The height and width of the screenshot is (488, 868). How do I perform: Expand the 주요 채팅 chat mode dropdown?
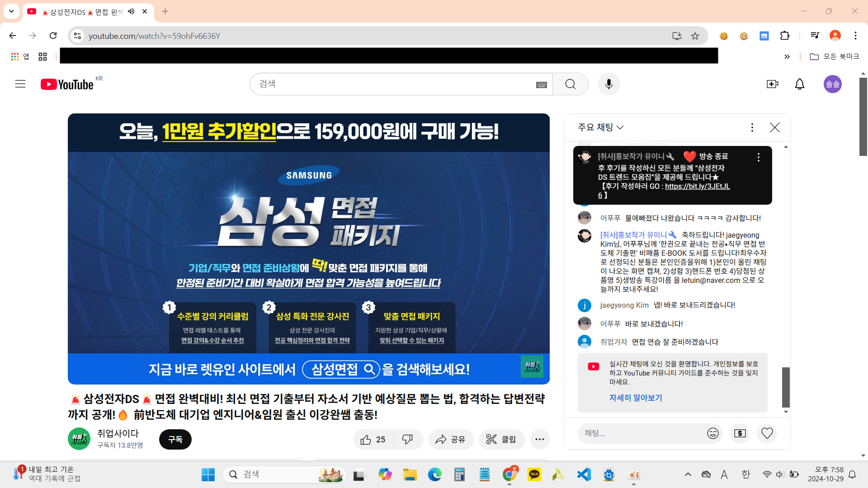(600, 127)
